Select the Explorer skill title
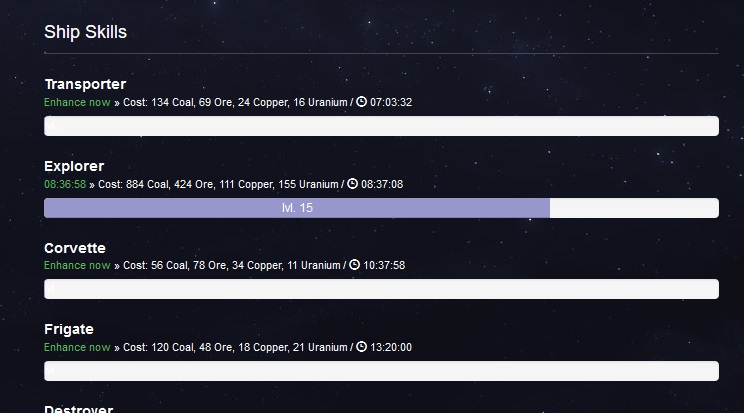The height and width of the screenshot is (413, 744). click(x=74, y=166)
